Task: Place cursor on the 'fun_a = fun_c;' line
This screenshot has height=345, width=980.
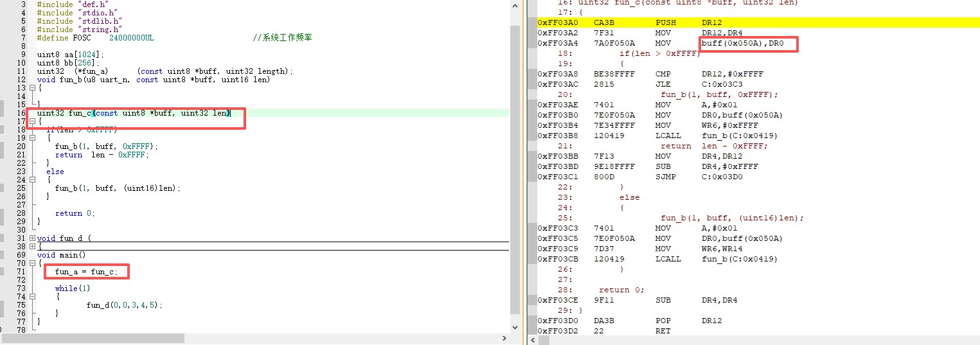Action: point(86,272)
